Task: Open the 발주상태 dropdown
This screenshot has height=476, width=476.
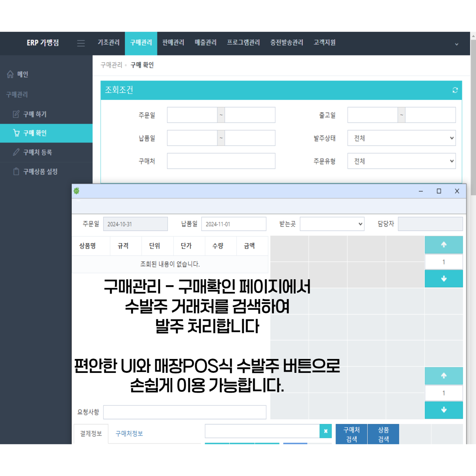Action: 401,138
